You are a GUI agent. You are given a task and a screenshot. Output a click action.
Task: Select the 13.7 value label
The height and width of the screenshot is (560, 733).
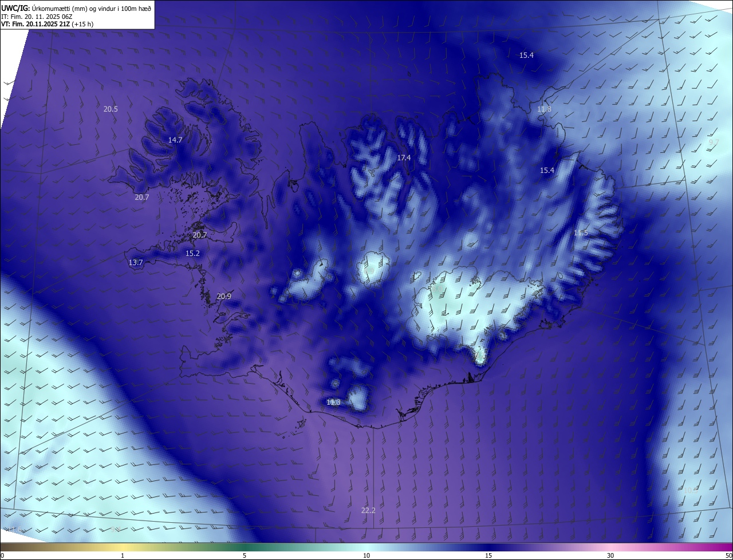136,263
